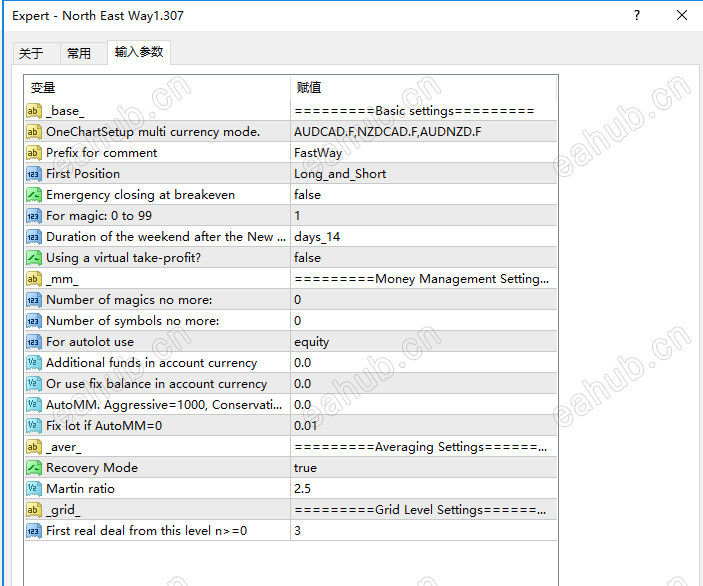
Task: Open the false value for Emergency closing
Action: [424, 195]
